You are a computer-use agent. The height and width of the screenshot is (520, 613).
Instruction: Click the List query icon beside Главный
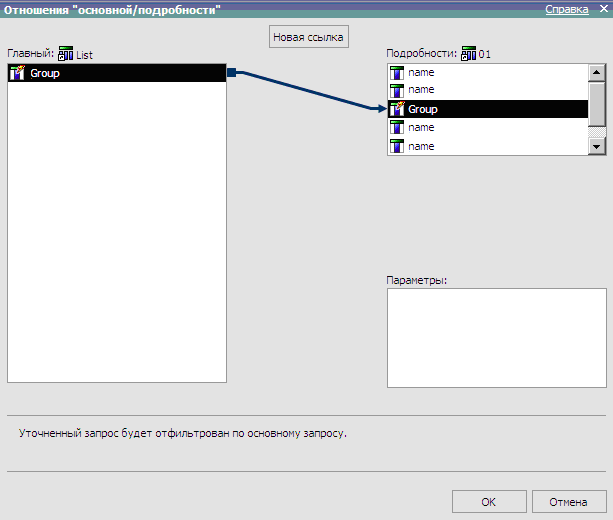67,54
